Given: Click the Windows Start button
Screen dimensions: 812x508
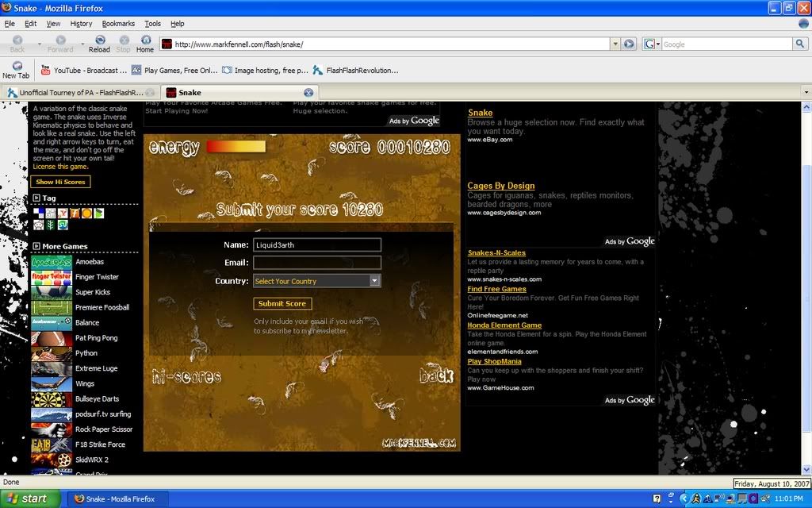Looking at the screenshot, I should coord(27,499).
